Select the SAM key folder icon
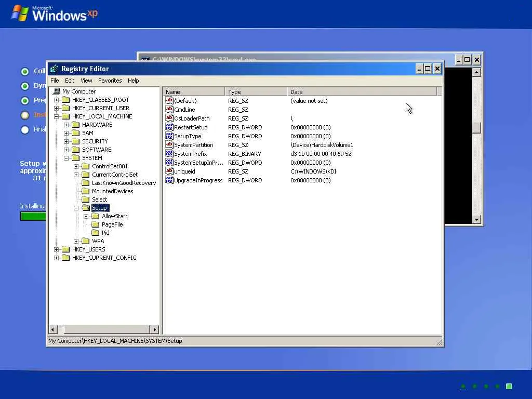This screenshot has width=532, height=399. coord(76,133)
